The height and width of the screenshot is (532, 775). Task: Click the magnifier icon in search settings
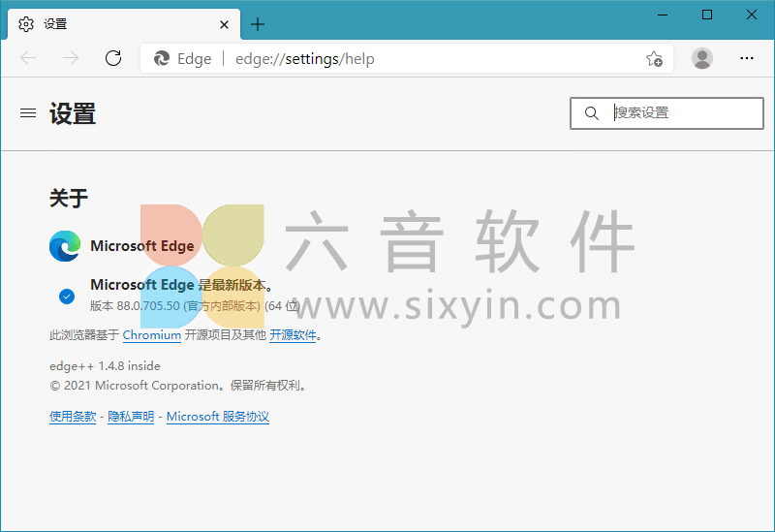(592, 113)
